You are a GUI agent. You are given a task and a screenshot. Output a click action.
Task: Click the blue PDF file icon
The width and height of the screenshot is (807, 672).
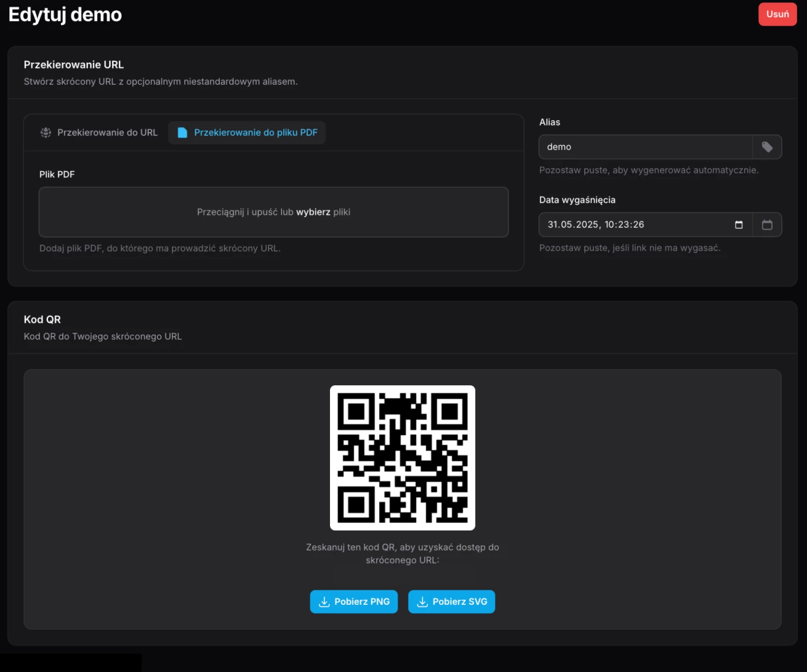(182, 133)
